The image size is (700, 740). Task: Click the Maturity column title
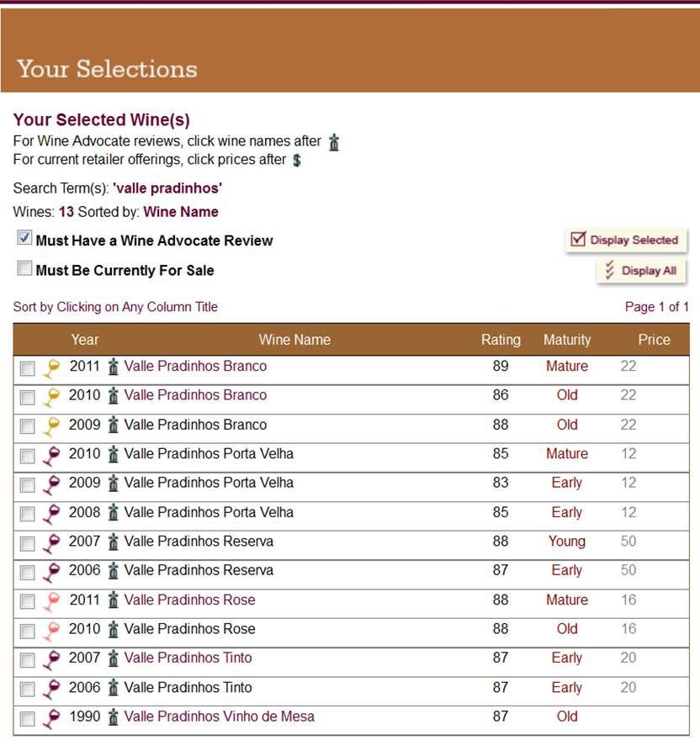coord(567,340)
